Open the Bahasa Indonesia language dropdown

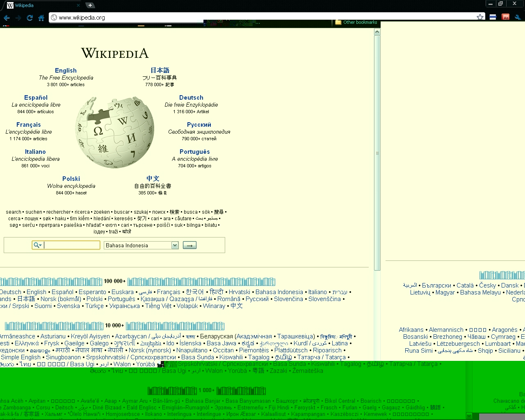coord(141,245)
